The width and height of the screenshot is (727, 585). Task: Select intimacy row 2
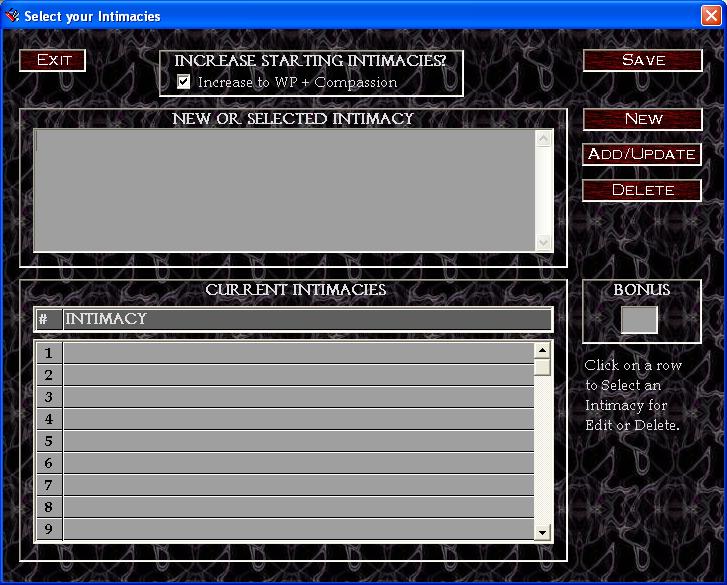tap(285, 375)
